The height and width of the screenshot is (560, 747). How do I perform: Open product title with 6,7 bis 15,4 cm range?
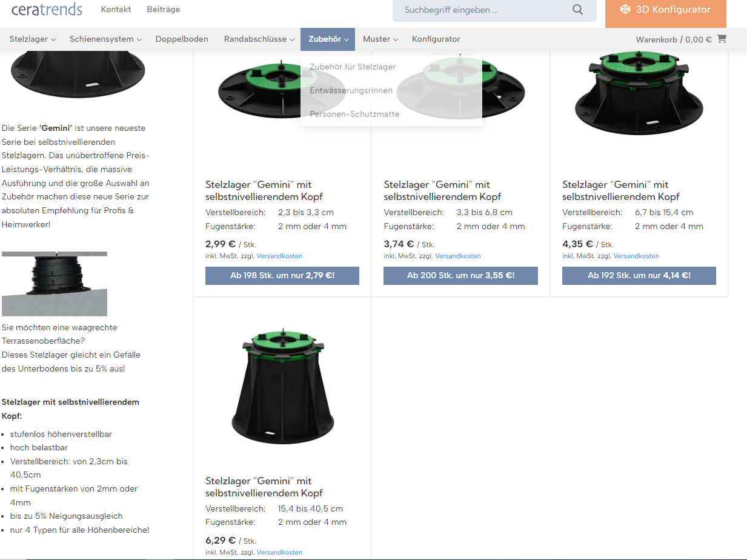click(621, 190)
